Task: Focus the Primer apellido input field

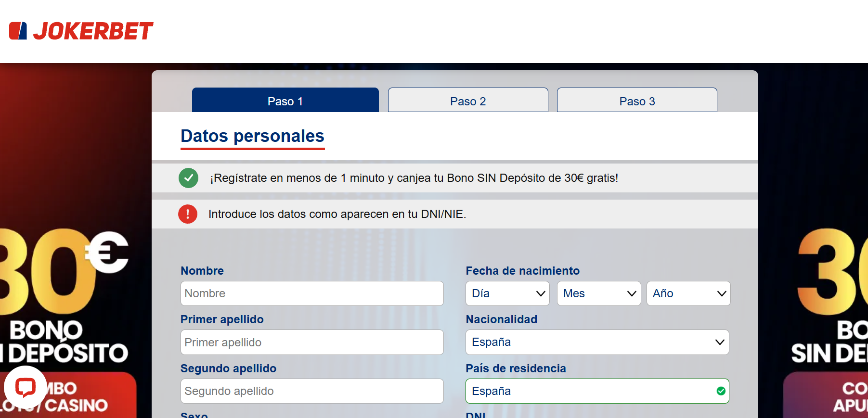Action: pyautogui.click(x=312, y=342)
